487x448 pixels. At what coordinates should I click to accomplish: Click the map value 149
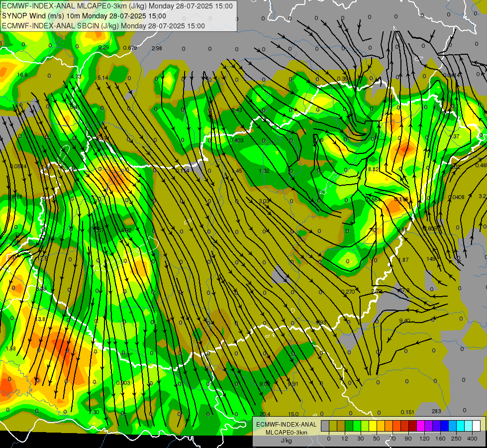click(431, 259)
